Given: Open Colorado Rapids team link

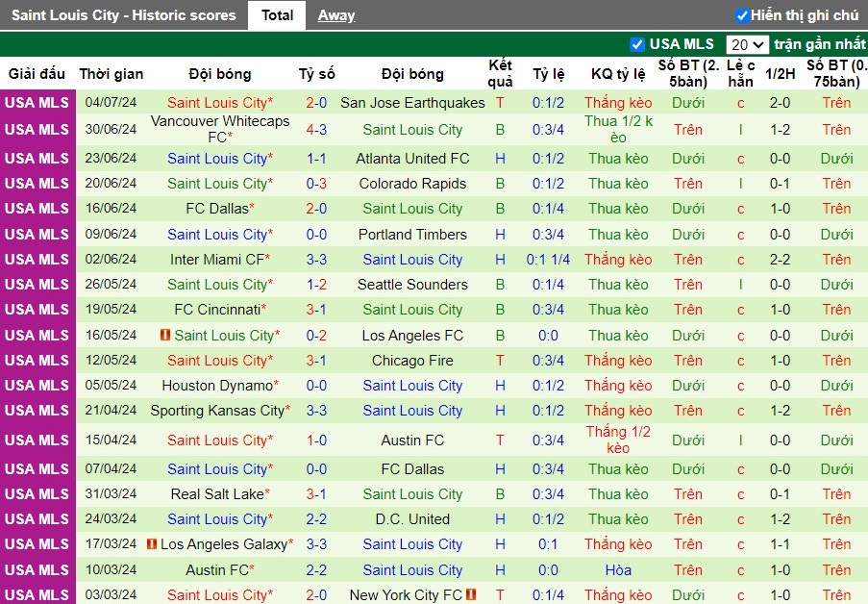Looking at the screenshot, I should click(x=412, y=184).
